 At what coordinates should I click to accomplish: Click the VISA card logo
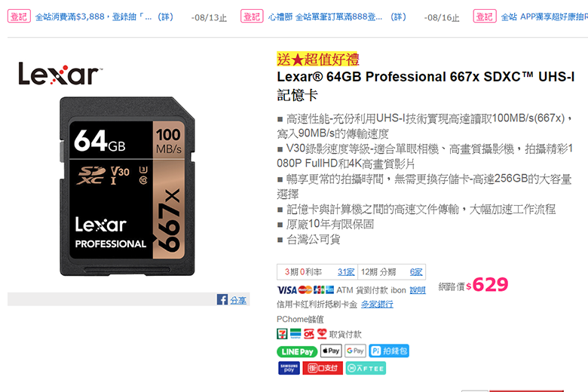coord(287,290)
